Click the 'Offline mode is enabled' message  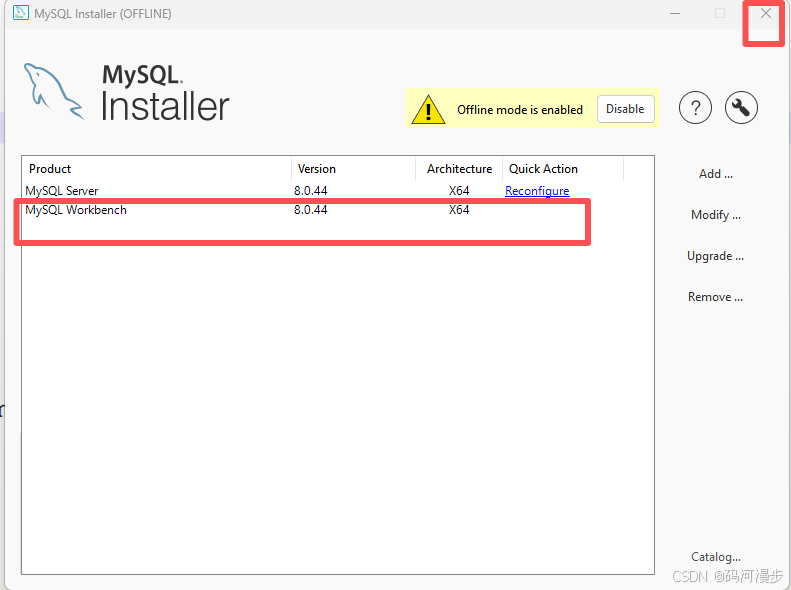[x=520, y=109]
